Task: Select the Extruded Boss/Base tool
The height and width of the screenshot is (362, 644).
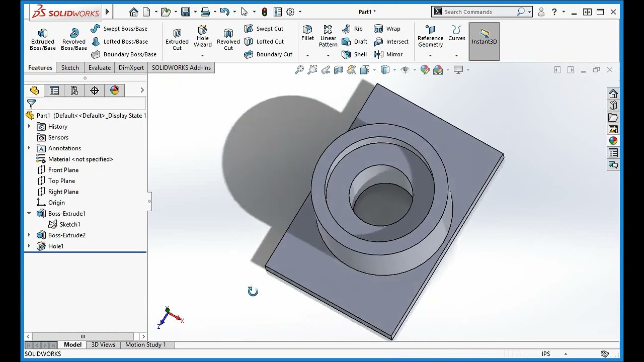Action: coord(43,39)
